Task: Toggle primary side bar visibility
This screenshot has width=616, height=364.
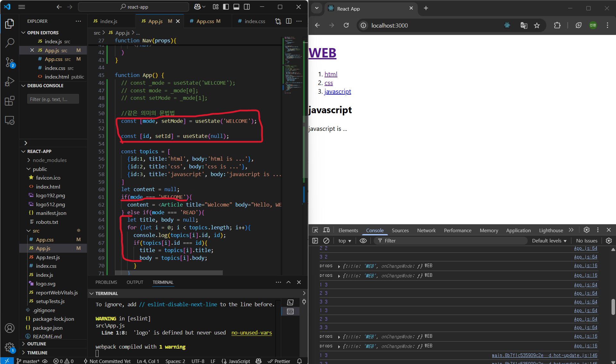Action: pos(226,7)
